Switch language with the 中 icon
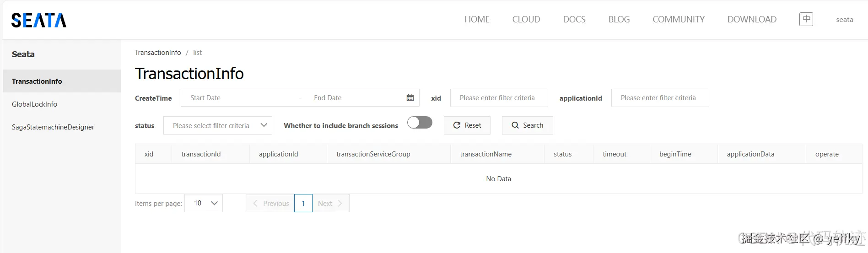 click(806, 19)
